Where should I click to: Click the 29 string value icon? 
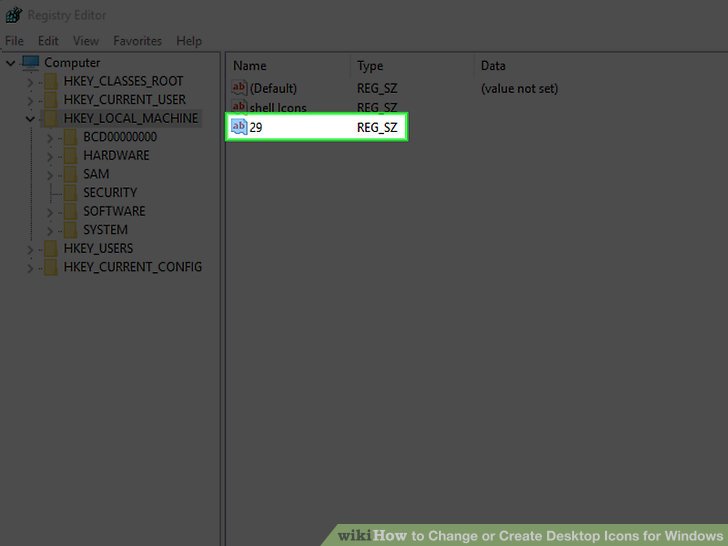[239, 127]
